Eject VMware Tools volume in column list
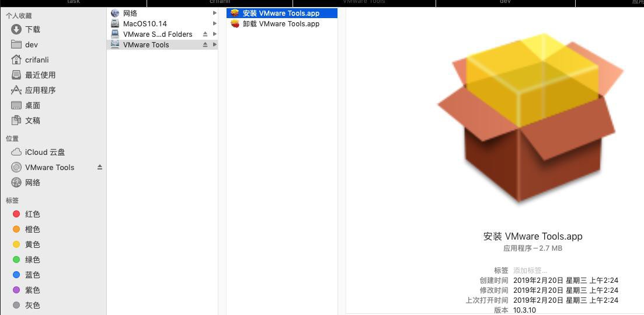 (205, 44)
